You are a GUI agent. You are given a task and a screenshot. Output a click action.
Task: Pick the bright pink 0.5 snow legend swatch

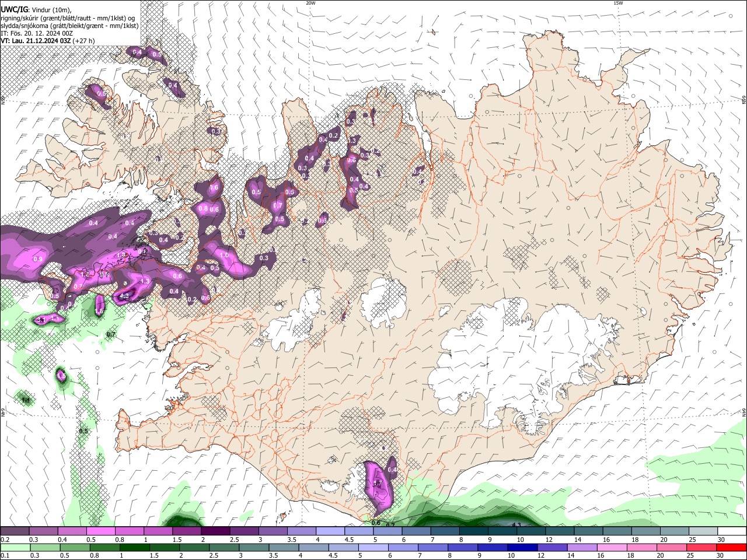click(100, 531)
